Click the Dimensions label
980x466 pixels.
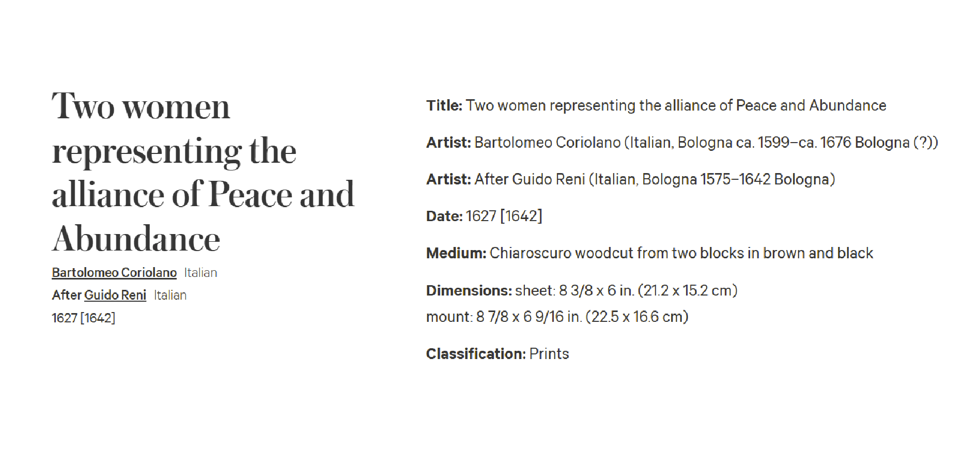click(469, 290)
